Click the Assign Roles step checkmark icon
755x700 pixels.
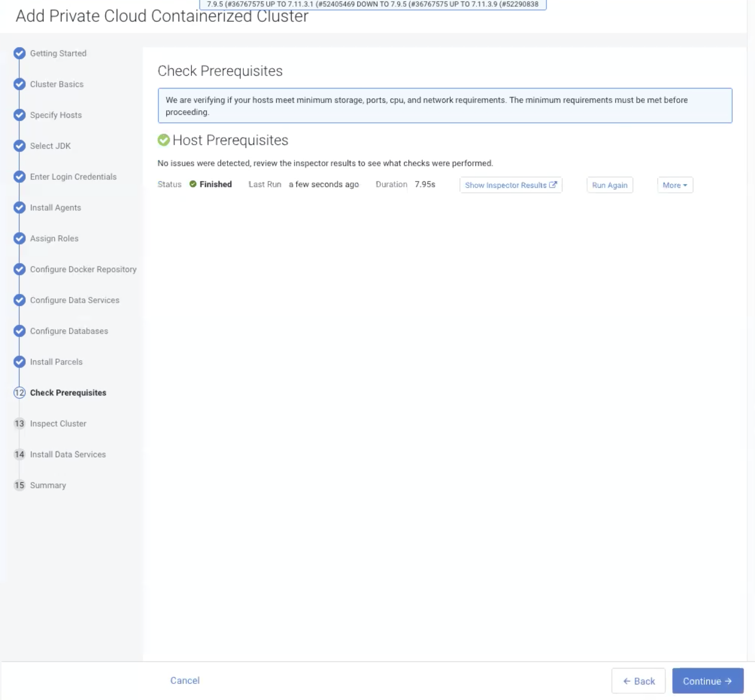pos(19,238)
